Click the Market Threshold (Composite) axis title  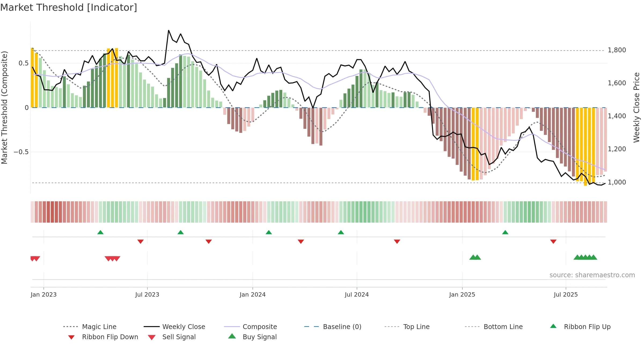click(x=4, y=108)
